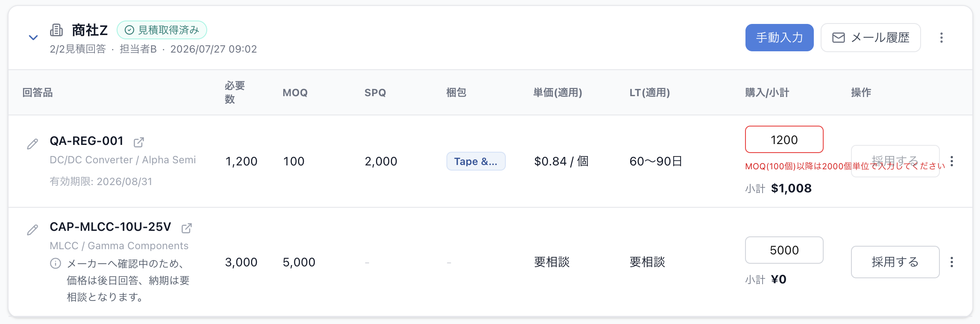Open QA-REG-001 external link icon
The width and height of the screenshot is (980, 324).
pyautogui.click(x=139, y=142)
